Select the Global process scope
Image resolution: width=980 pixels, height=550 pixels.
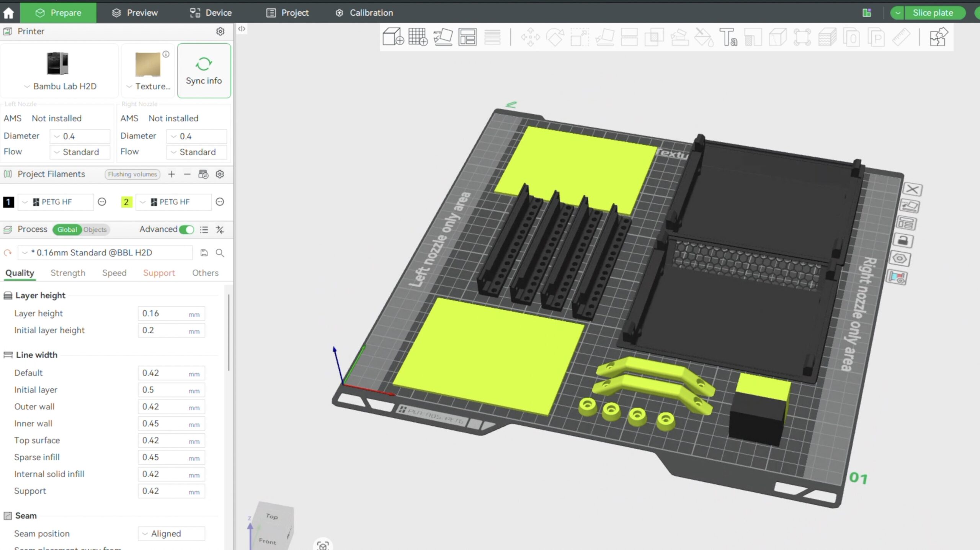[67, 229]
